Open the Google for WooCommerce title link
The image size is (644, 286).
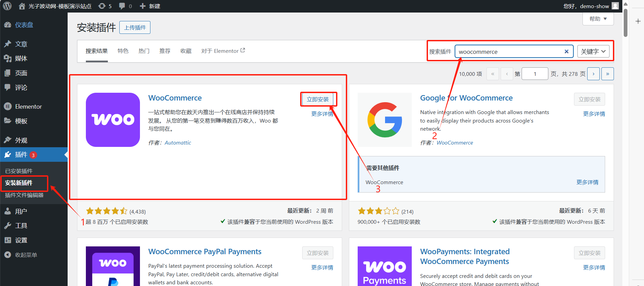(466, 98)
